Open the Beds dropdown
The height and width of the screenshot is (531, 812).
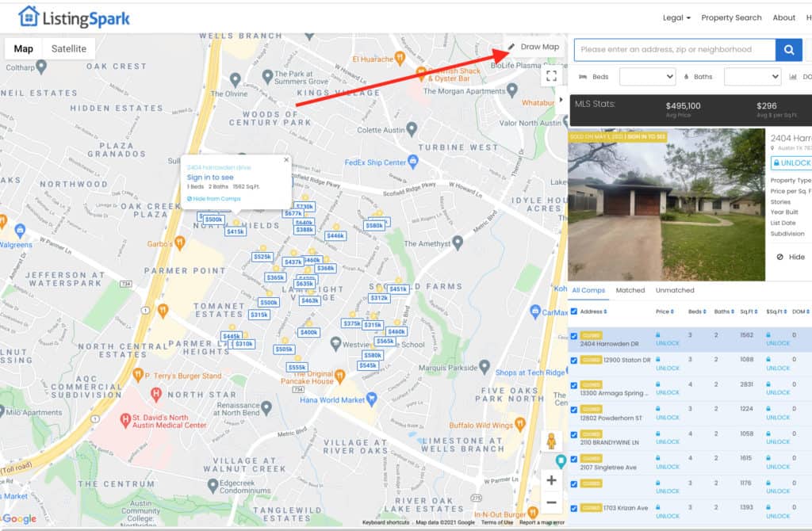[x=647, y=77]
